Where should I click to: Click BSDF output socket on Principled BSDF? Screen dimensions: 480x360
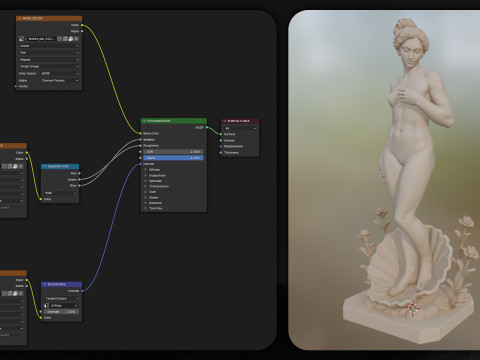tap(207, 127)
